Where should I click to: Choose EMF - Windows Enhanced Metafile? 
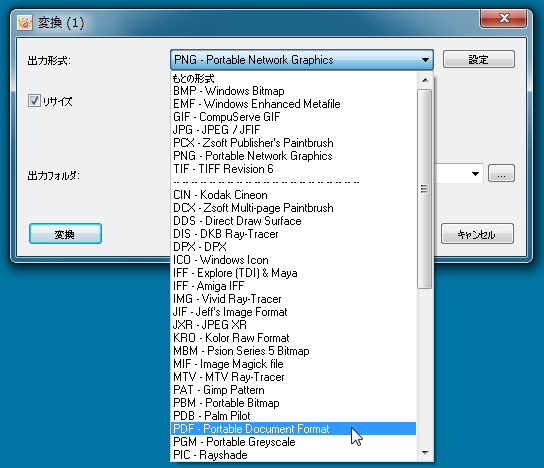[294, 104]
